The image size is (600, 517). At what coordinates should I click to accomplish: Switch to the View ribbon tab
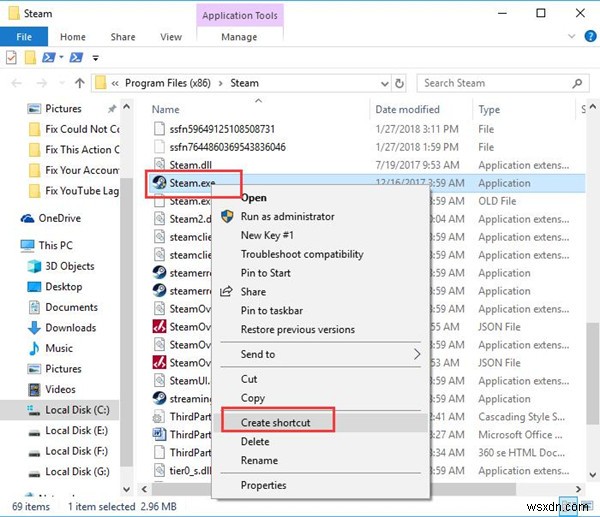point(171,37)
